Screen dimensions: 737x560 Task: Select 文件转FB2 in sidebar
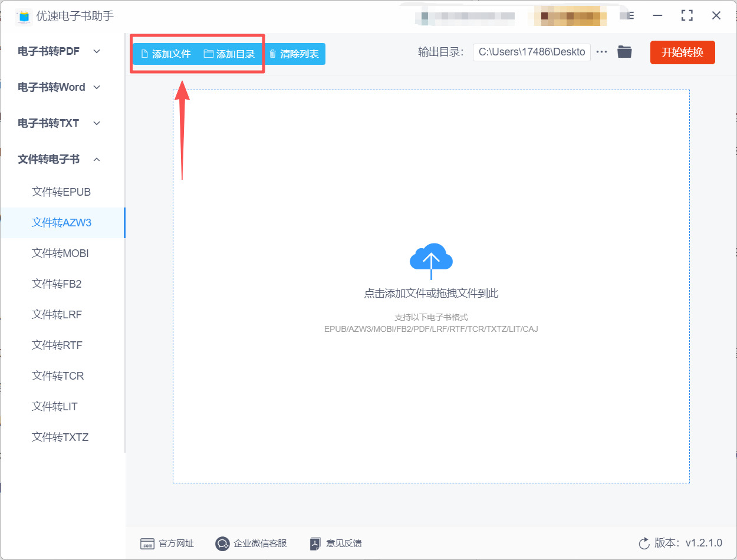[61, 284]
